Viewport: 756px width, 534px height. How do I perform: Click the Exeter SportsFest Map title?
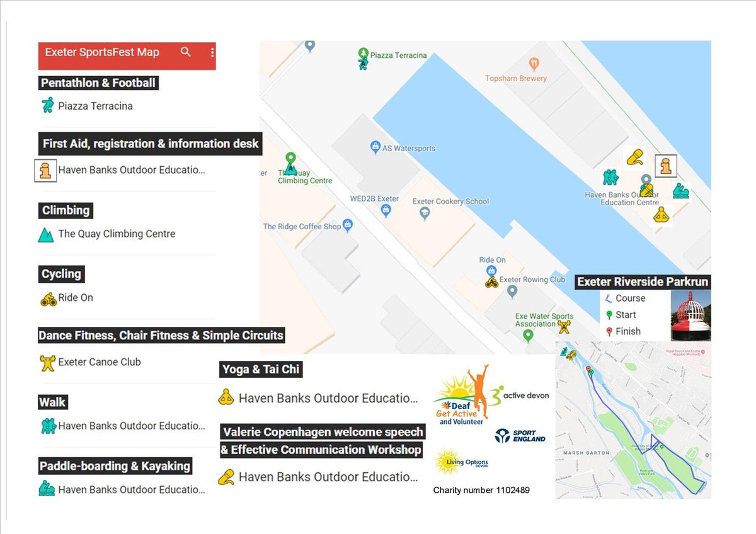point(102,52)
